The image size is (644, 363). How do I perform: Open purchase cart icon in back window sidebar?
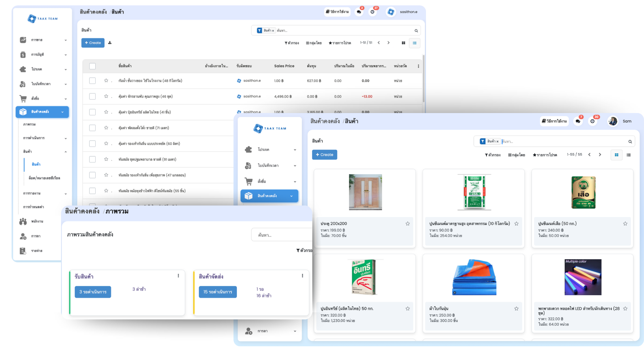coord(23,99)
